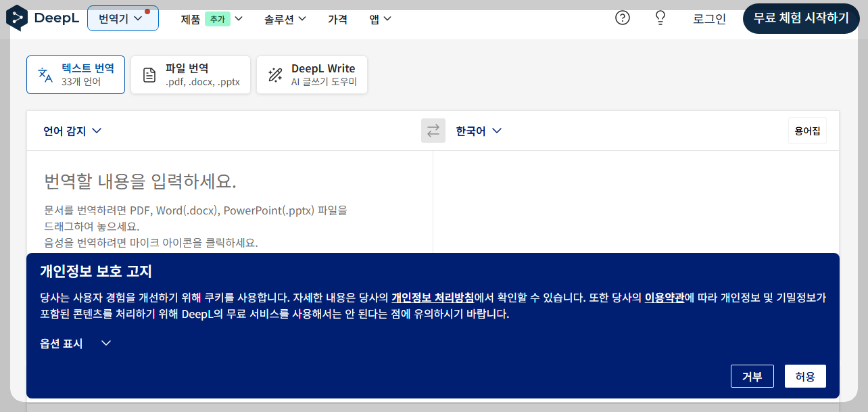Expand the 앱 dropdown

pos(380,19)
